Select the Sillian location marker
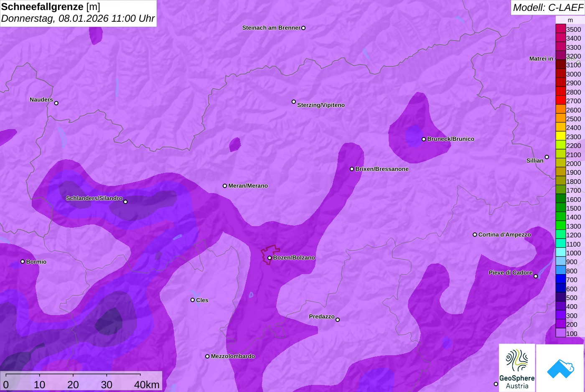Image resolution: width=585 pixels, height=392 pixels. click(x=547, y=157)
